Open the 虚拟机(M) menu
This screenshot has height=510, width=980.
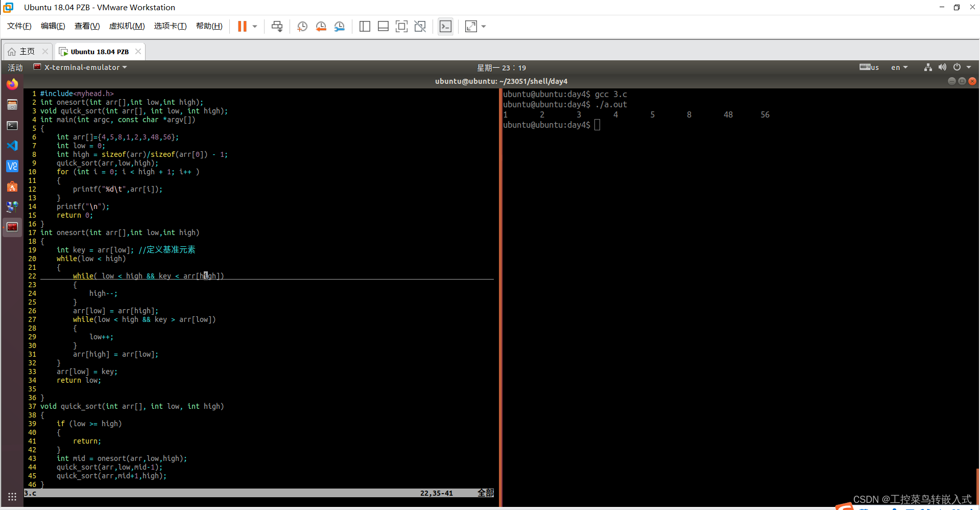127,26
